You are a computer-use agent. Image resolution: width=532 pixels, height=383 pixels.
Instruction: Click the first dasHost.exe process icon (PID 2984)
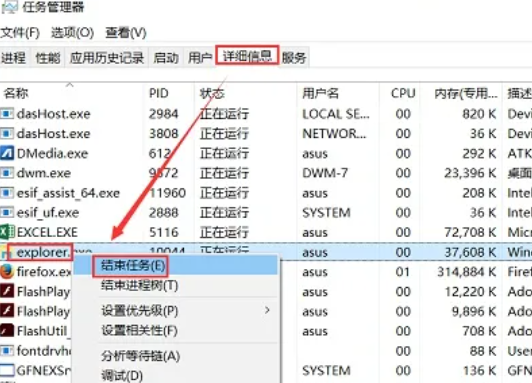[x=7, y=114]
